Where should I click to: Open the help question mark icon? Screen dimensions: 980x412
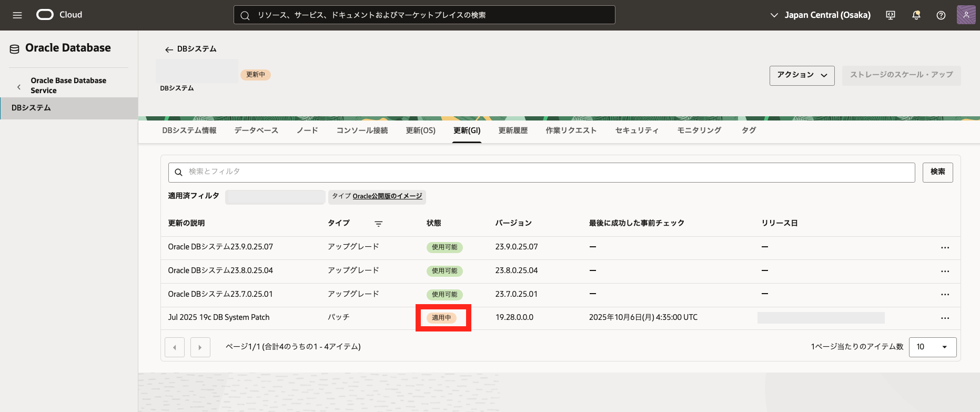[941, 15]
